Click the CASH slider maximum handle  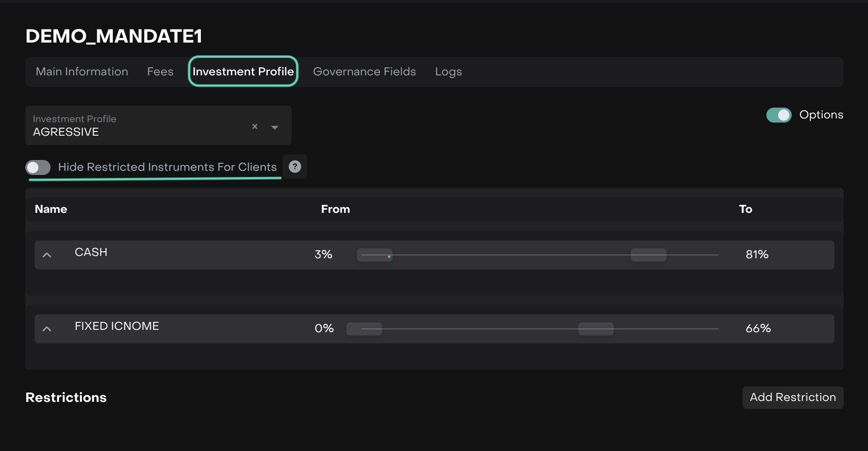[x=648, y=255]
